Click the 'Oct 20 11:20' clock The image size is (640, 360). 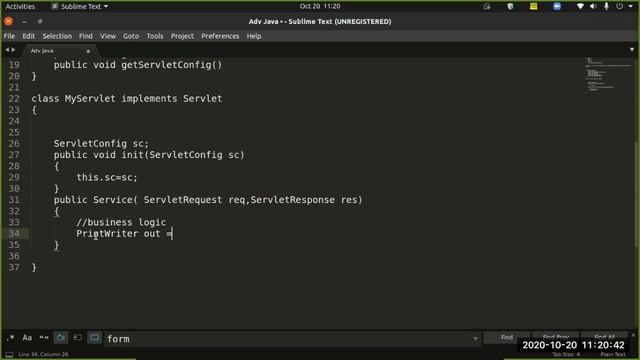[x=320, y=6]
